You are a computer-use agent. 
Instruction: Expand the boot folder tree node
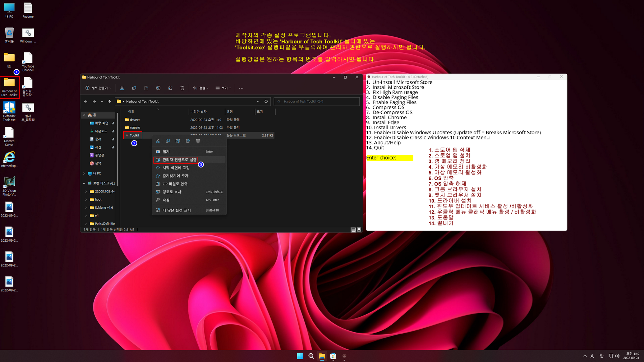86,200
